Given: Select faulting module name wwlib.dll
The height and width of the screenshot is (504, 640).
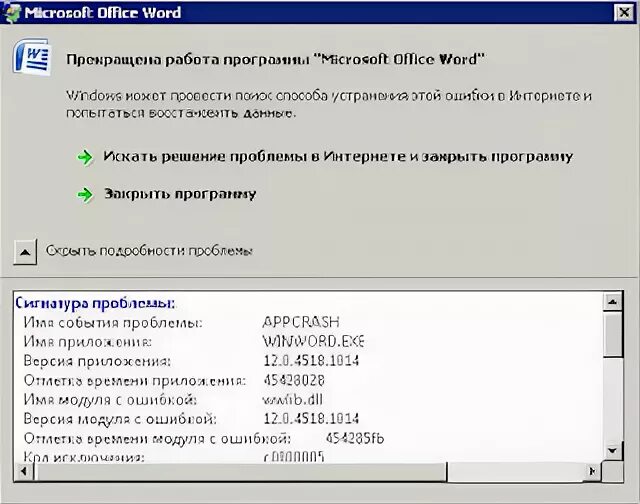Looking at the screenshot, I should tap(292, 399).
